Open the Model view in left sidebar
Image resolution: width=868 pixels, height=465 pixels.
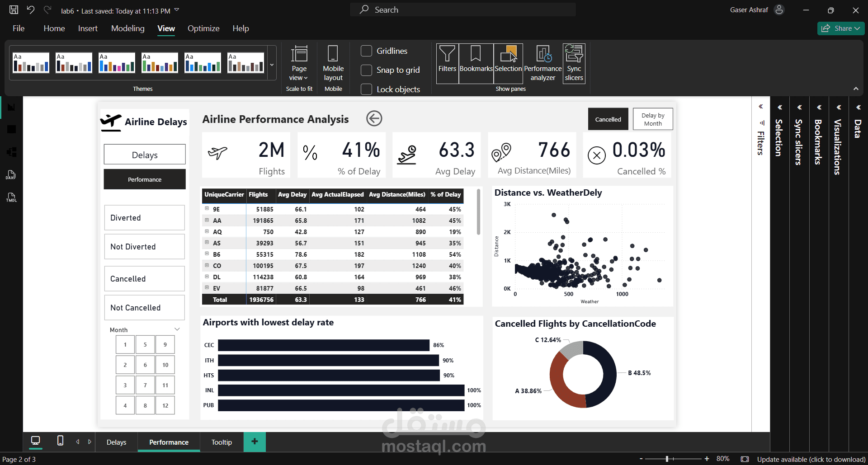point(11,152)
